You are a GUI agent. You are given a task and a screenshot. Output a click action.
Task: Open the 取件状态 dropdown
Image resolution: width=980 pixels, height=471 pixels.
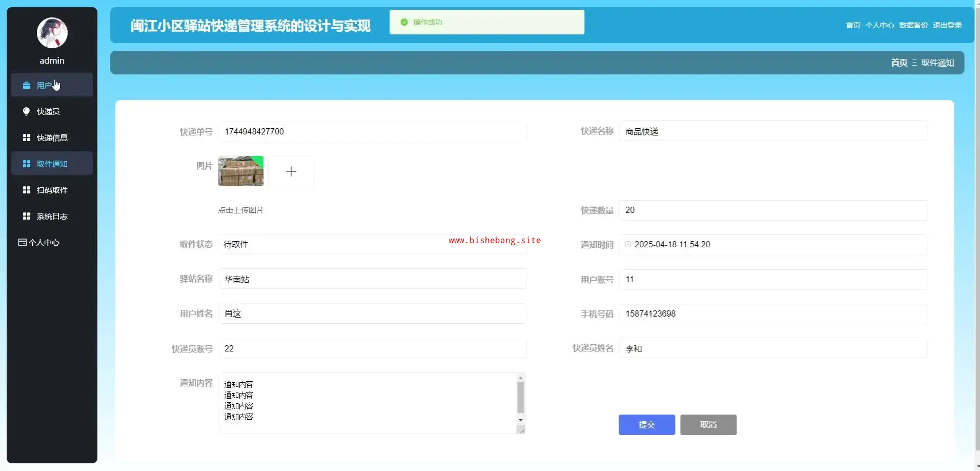(x=372, y=244)
